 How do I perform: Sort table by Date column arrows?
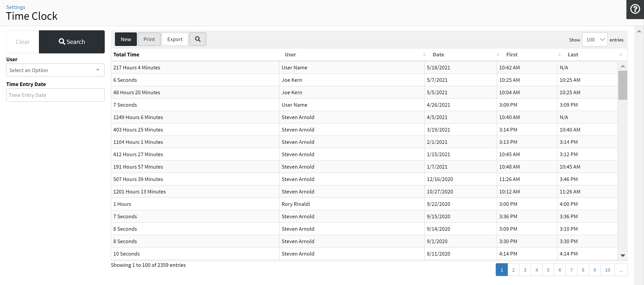click(498, 55)
